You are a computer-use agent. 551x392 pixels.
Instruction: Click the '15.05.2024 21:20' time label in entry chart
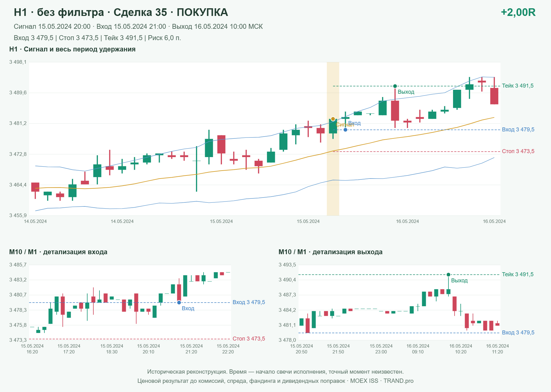tap(191, 349)
